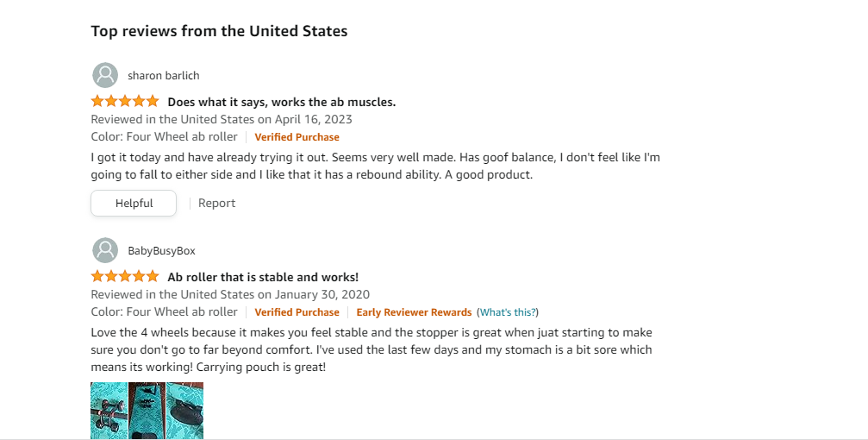Click BabyBusyBox's profile avatar icon
The image size is (868, 440).
pyautogui.click(x=105, y=250)
